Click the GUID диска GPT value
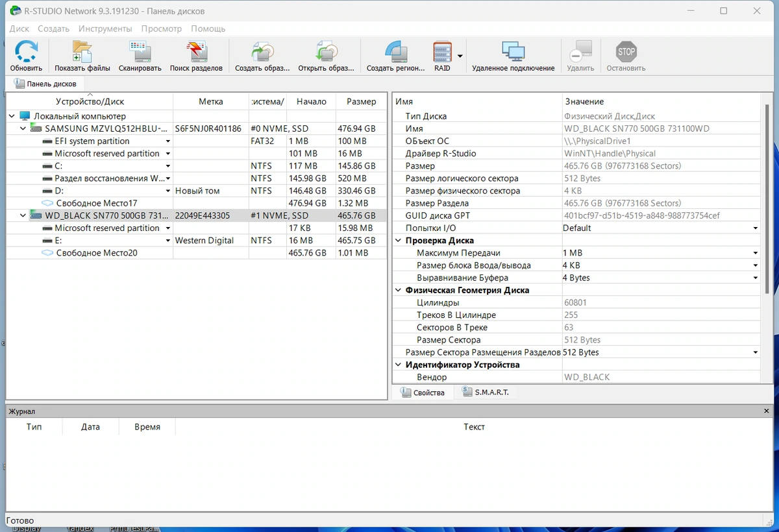This screenshot has height=532, width=779. click(x=641, y=215)
